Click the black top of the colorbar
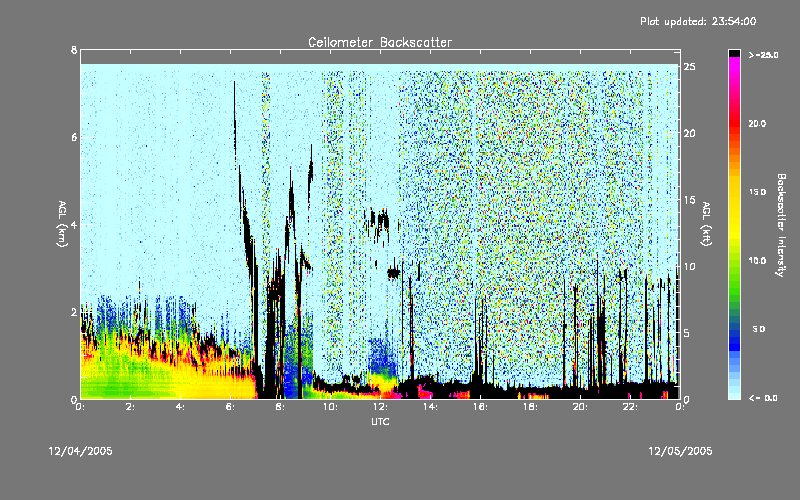 734,53
